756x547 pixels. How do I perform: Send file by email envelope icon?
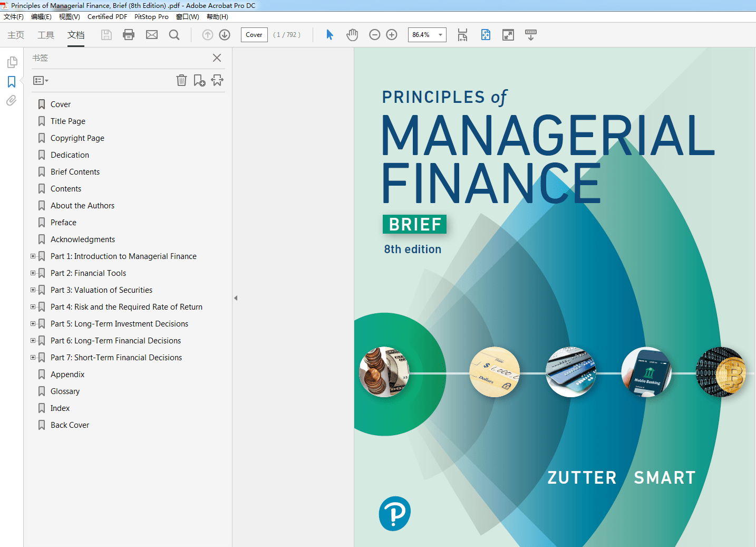(152, 35)
